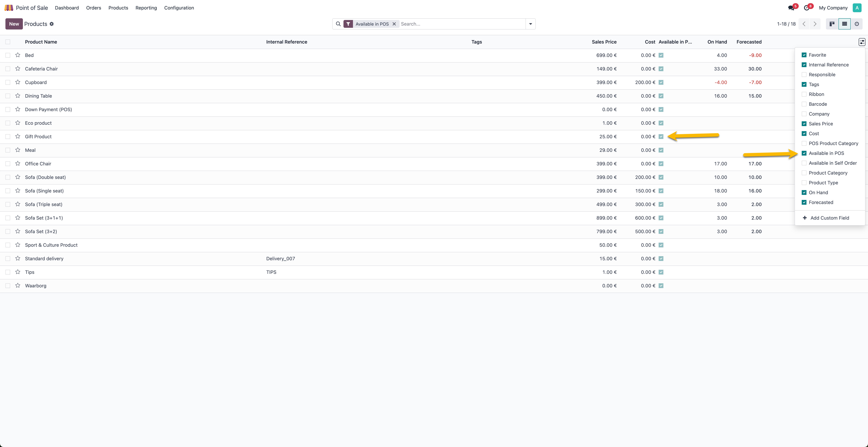
Task: Open the Configuration menu
Action: pos(179,8)
